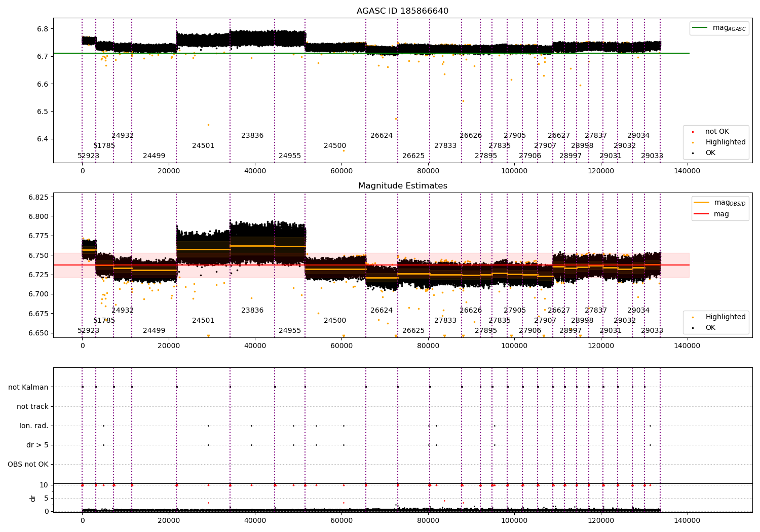
Task: Click obsid label 24500 in the top plot
Action: pyautogui.click(x=335, y=146)
